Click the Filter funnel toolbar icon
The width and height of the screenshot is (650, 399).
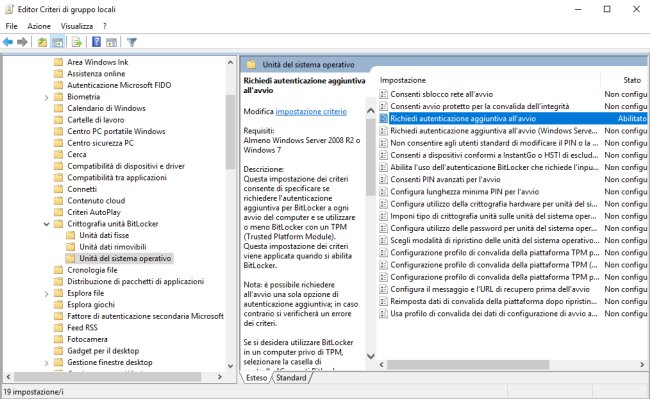131,42
